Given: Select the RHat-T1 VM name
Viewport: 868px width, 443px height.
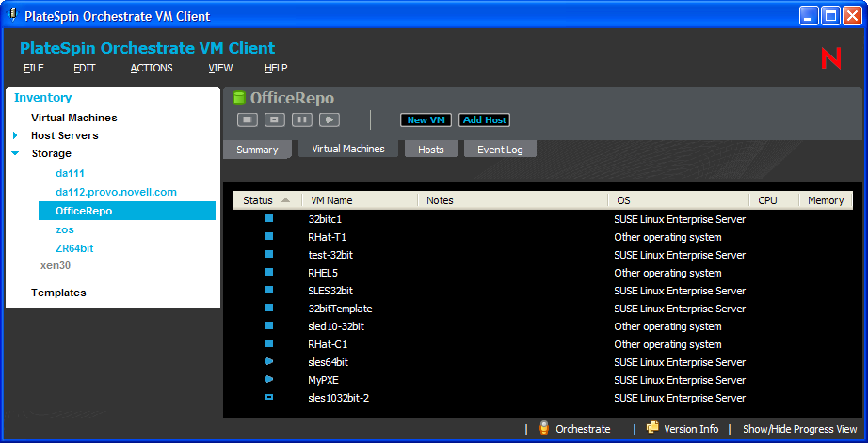Looking at the screenshot, I should [328, 237].
